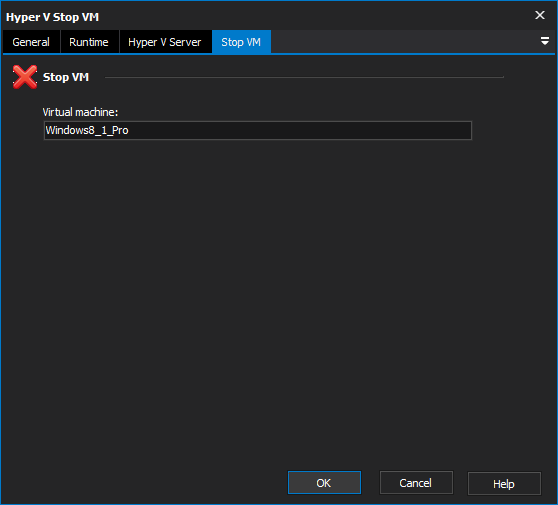The width and height of the screenshot is (558, 505).
Task: Open documentation via the Help button
Action: 504,483
